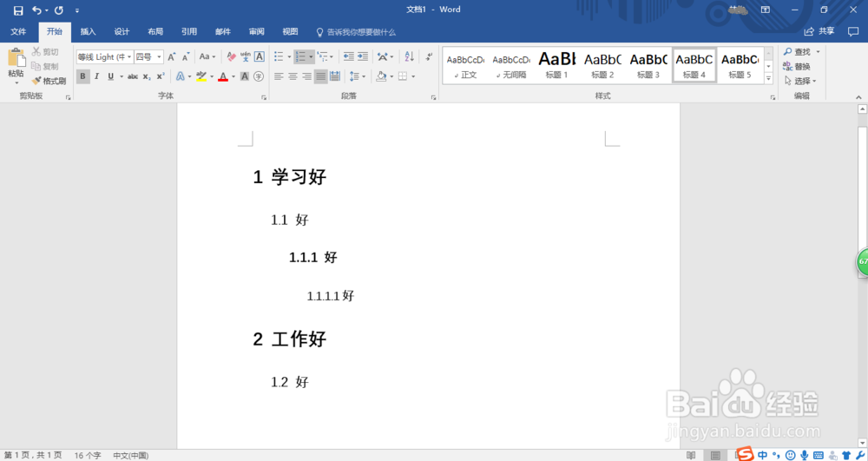Click the comments speech bubble icon
This screenshot has width=868, height=461.
pyautogui.click(x=853, y=31)
